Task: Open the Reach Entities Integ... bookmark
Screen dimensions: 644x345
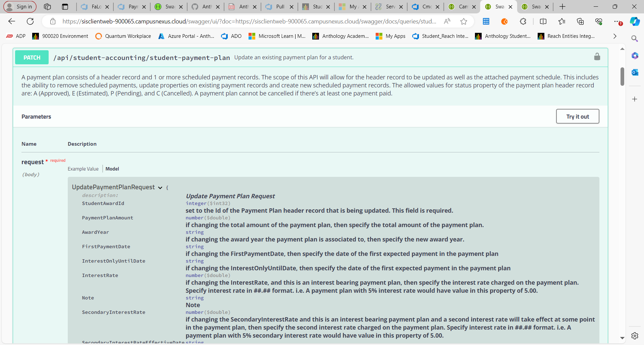Action: pos(566,36)
